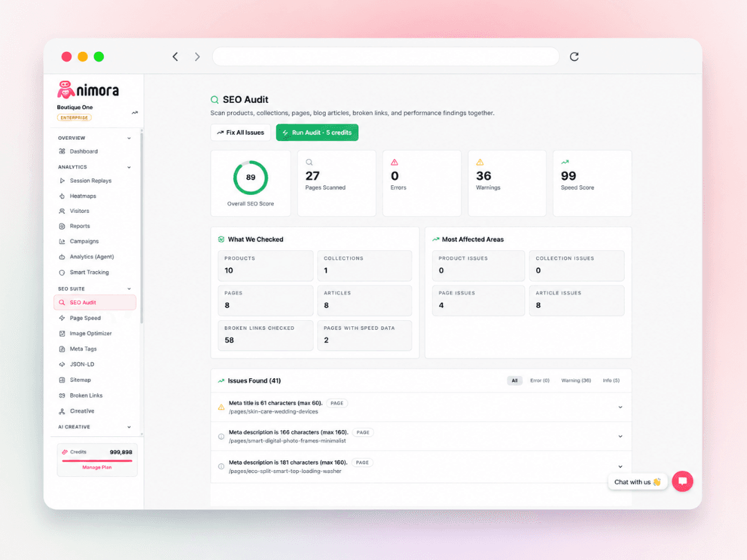The image size is (747, 560).
Task: Open Heatmaps in the sidebar
Action: tap(83, 196)
